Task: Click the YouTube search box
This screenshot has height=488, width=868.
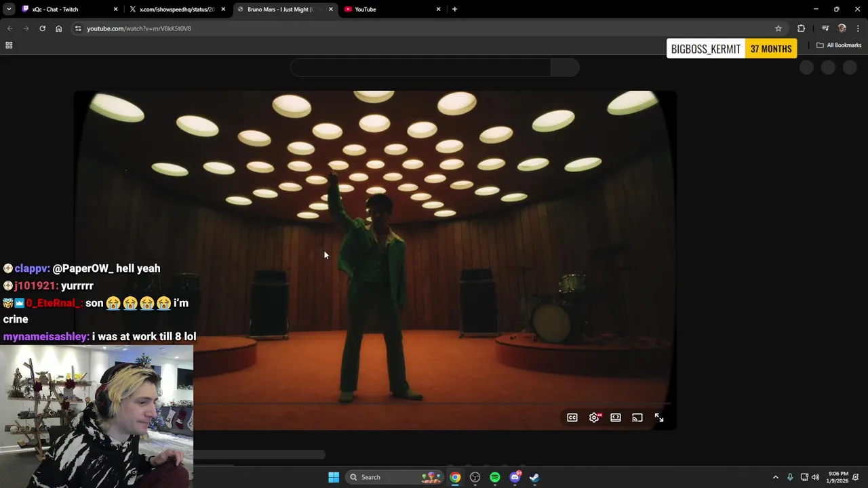Action: (420, 67)
